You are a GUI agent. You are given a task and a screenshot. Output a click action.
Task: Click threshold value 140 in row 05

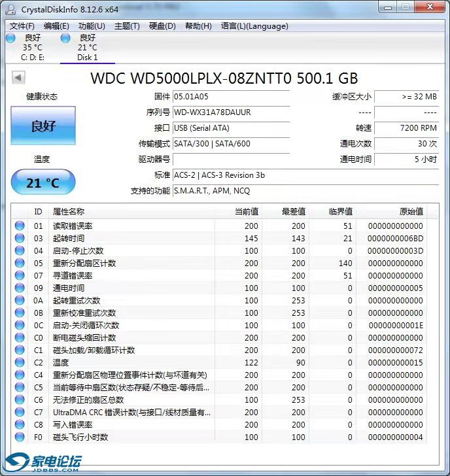tap(345, 263)
